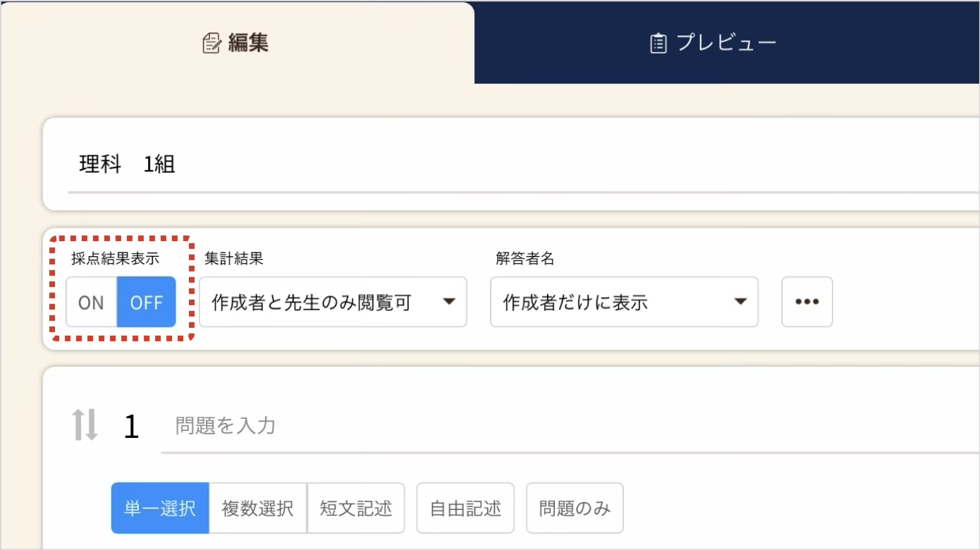Click the 問題を入力 question field

[570, 426]
